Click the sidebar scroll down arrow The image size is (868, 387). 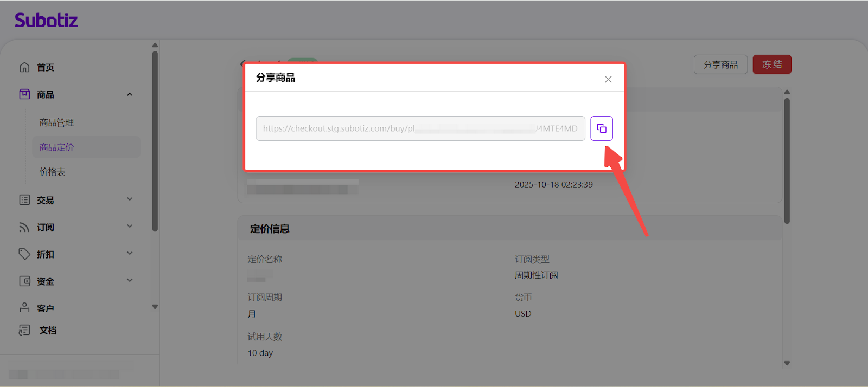click(155, 307)
